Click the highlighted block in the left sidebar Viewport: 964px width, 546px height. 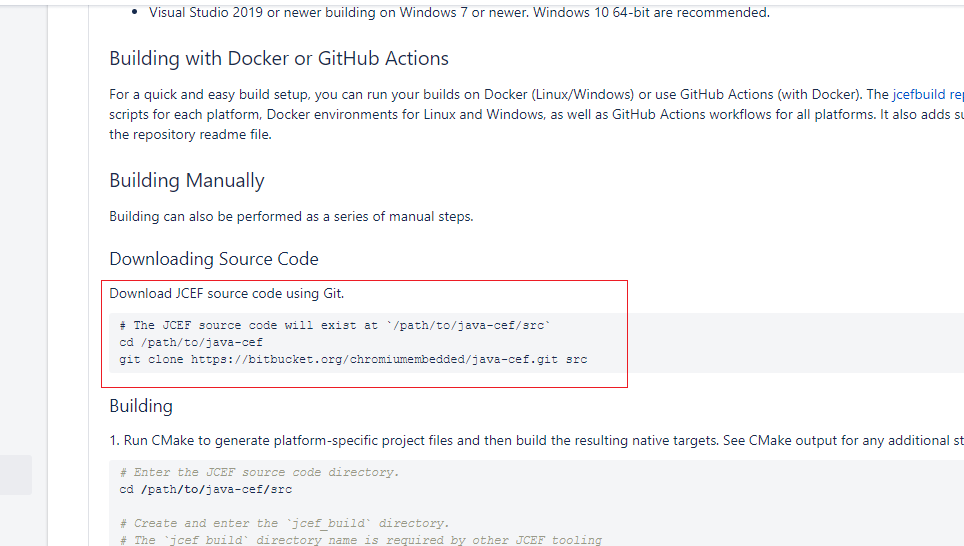16,475
